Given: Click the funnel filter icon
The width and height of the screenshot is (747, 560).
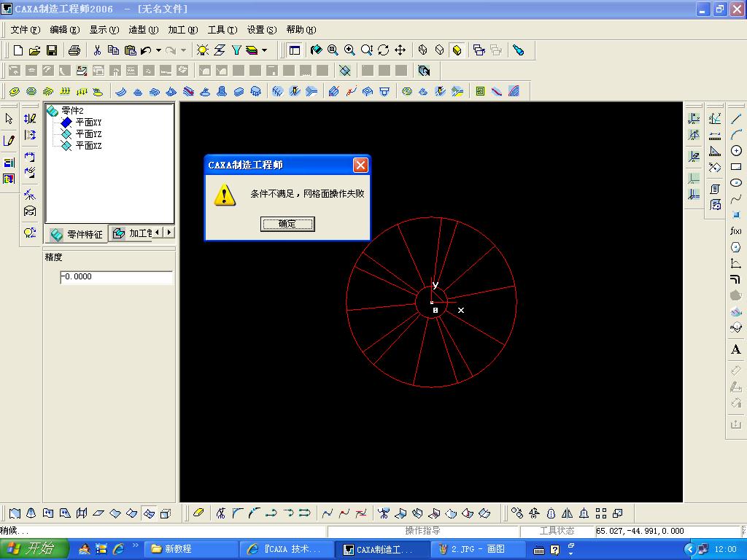Looking at the screenshot, I should point(236,50).
